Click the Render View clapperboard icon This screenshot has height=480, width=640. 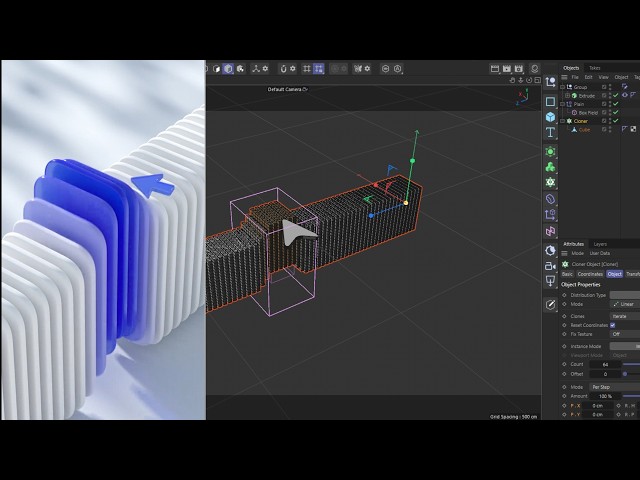pos(495,69)
